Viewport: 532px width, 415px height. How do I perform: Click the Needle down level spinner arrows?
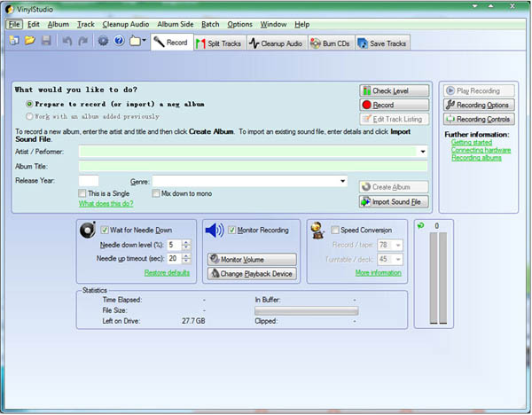coord(186,245)
